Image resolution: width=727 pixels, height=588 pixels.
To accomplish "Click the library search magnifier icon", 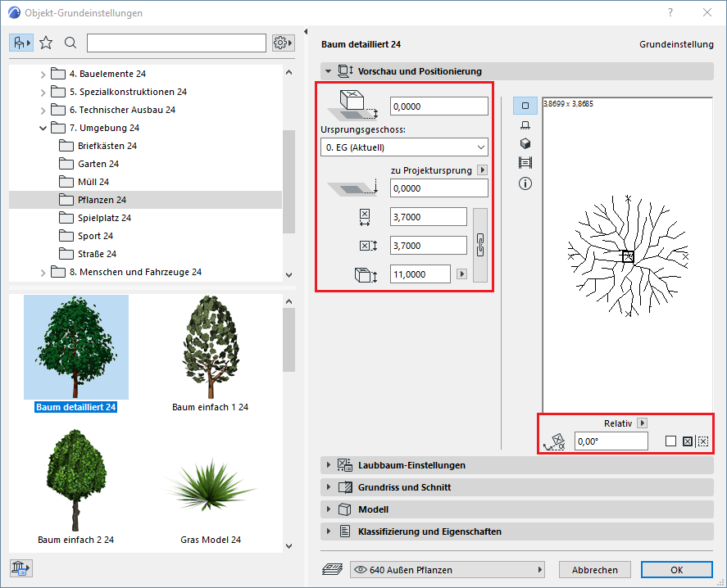I will (x=70, y=43).
